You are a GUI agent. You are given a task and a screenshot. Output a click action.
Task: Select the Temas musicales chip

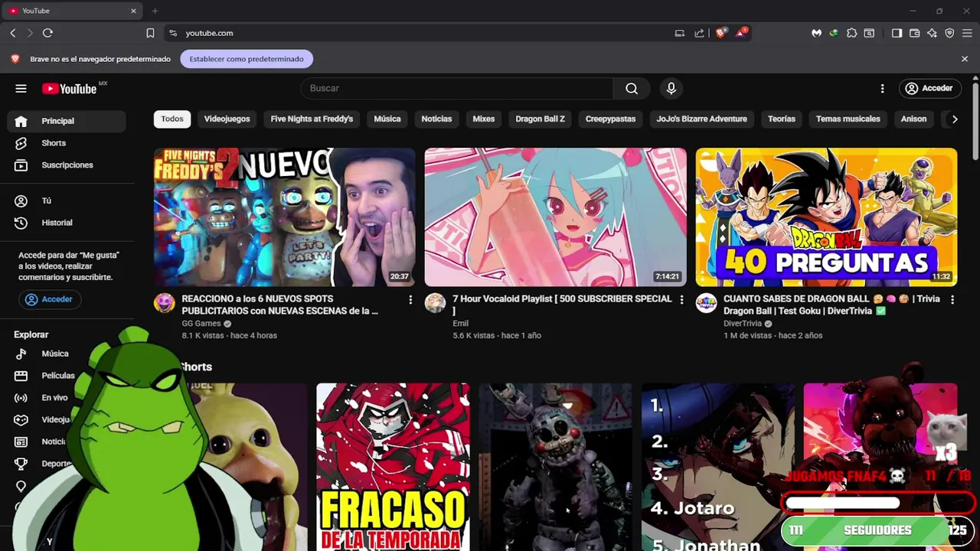[x=848, y=119]
